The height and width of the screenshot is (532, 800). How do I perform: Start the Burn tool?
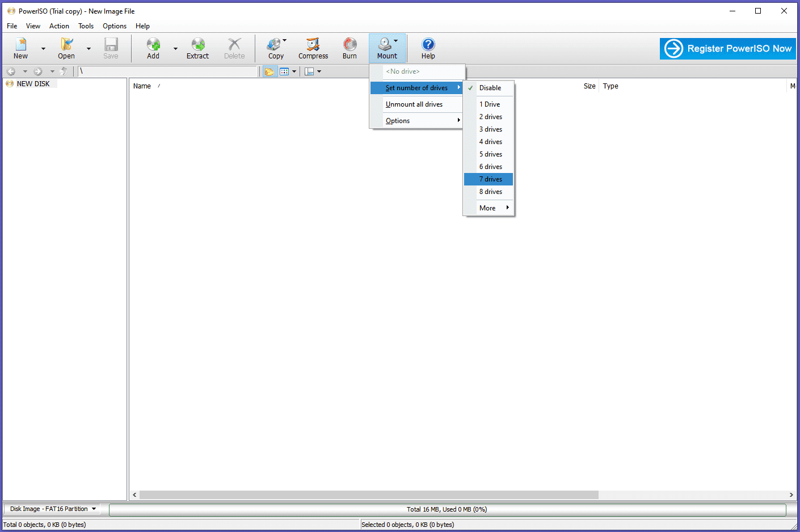pos(350,48)
